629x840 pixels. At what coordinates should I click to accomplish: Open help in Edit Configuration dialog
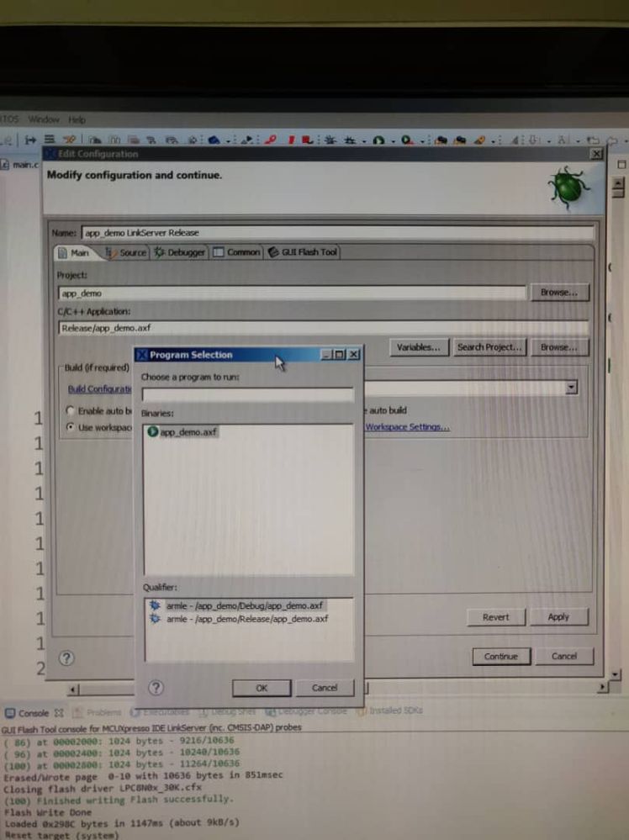[66, 658]
